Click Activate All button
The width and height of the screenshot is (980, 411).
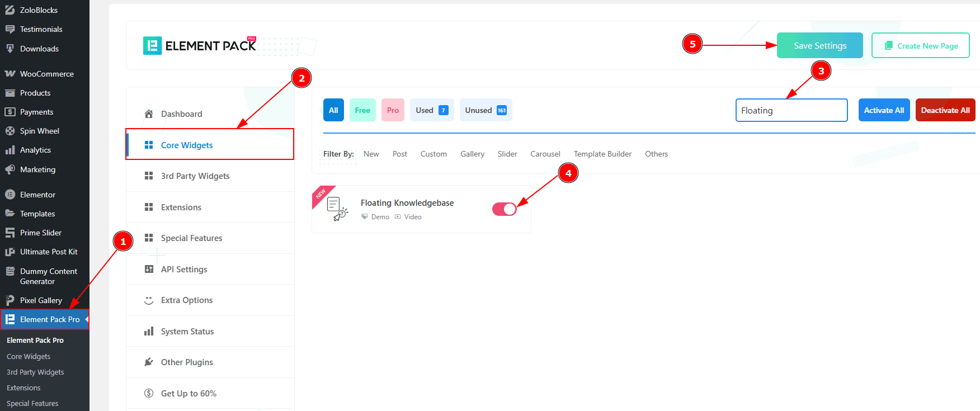884,110
